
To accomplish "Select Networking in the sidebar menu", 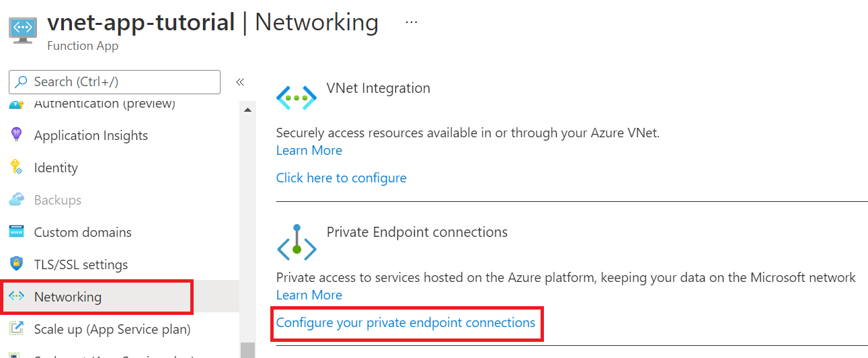I will pyautogui.click(x=68, y=297).
